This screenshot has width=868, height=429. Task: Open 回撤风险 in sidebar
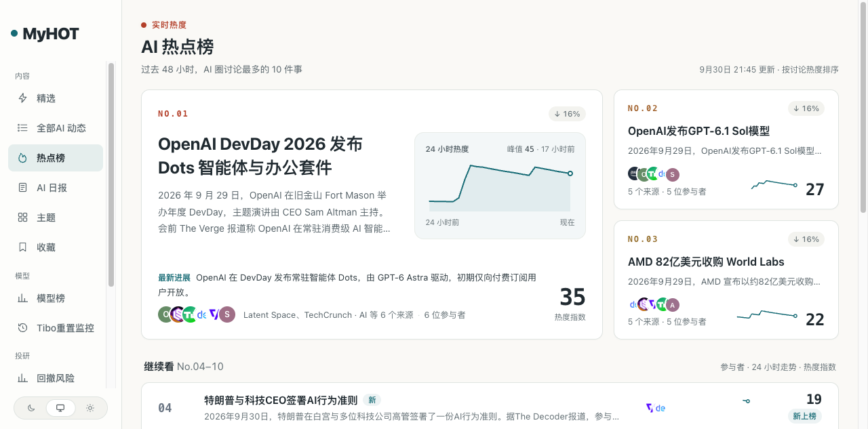pyautogui.click(x=56, y=378)
